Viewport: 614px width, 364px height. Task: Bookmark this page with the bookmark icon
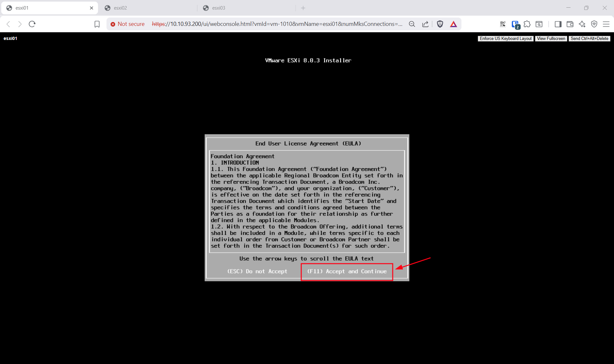click(x=97, y=24)
